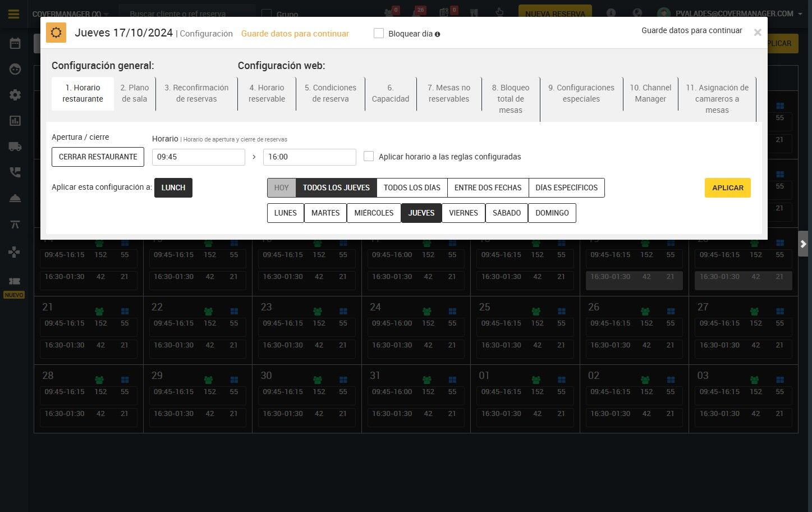The height and width of the screenshot is (512, 812).
Task: Click the globe icon in top bar
Action: [x=637, y=13]
